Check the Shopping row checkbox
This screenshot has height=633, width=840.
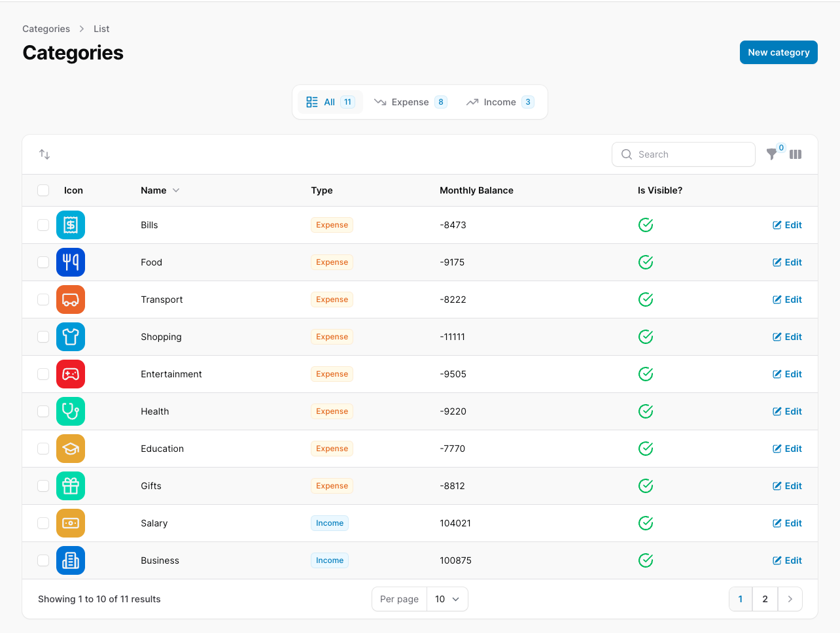coord(43,337)
